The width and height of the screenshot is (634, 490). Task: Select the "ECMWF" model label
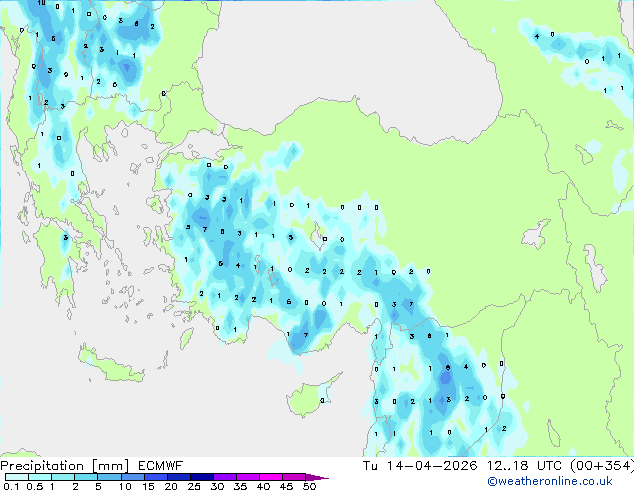coord(161,466)
